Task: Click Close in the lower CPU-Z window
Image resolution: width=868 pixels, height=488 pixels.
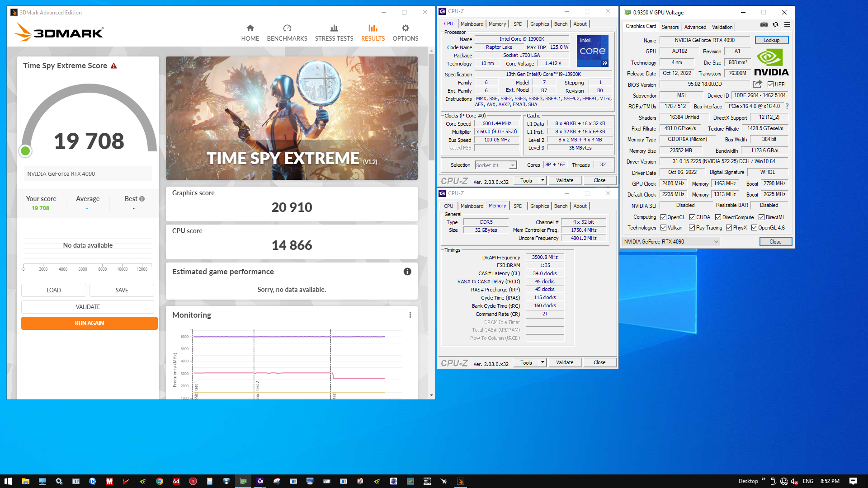Action: tap(599, 362)
